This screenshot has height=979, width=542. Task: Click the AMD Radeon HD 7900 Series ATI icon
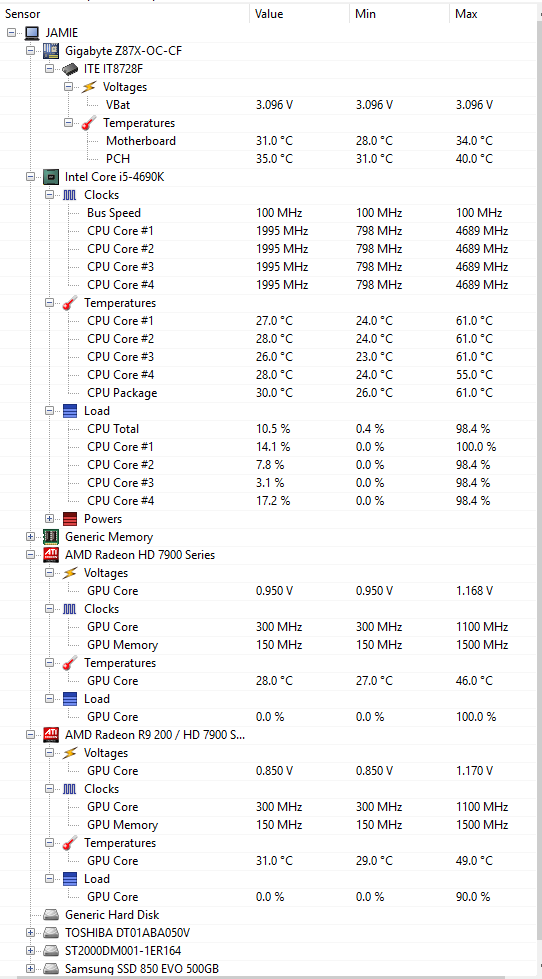coord(51,554)
